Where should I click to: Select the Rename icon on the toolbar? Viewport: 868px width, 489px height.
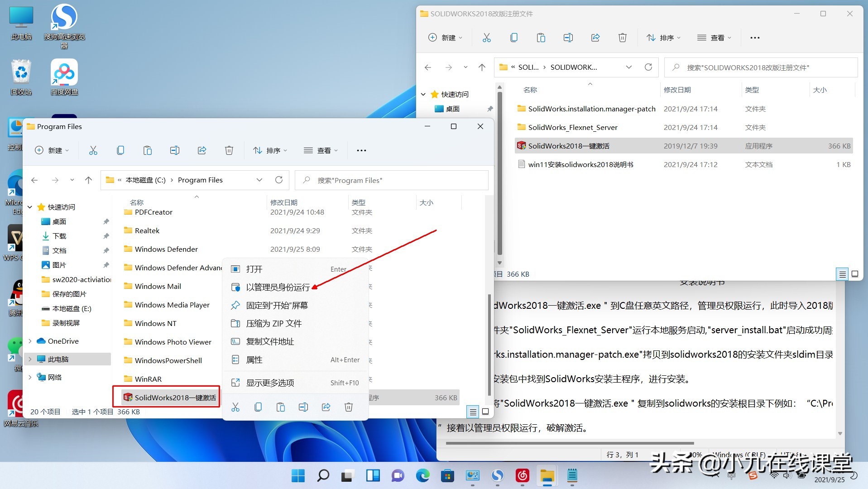tap(175, 150)
